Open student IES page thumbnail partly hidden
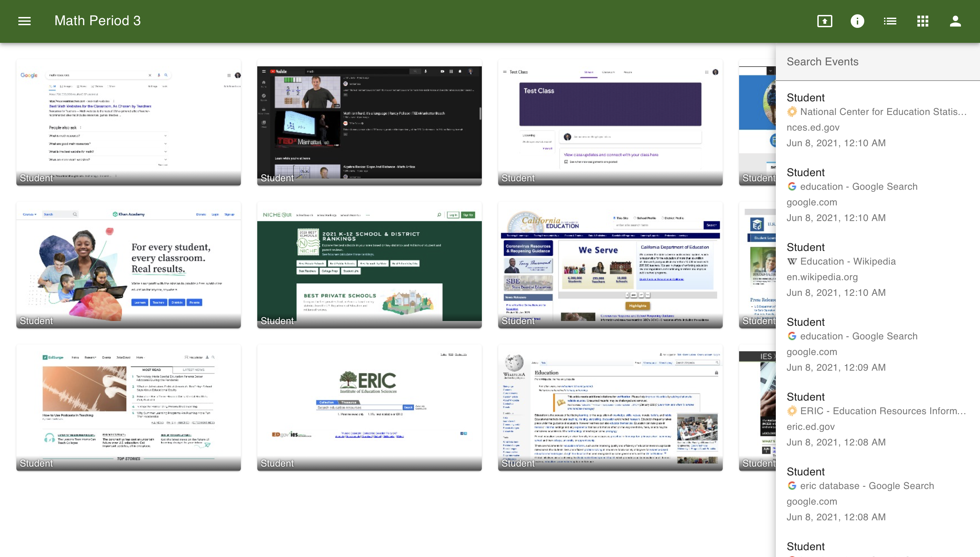Screen dimensions: 980x557 757,408
